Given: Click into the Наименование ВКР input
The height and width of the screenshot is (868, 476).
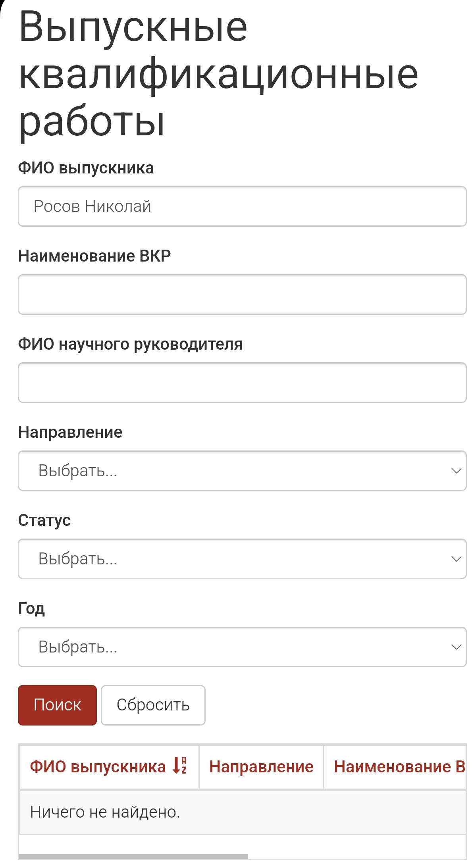Looking at the screenshot, I should pos(242,294).
